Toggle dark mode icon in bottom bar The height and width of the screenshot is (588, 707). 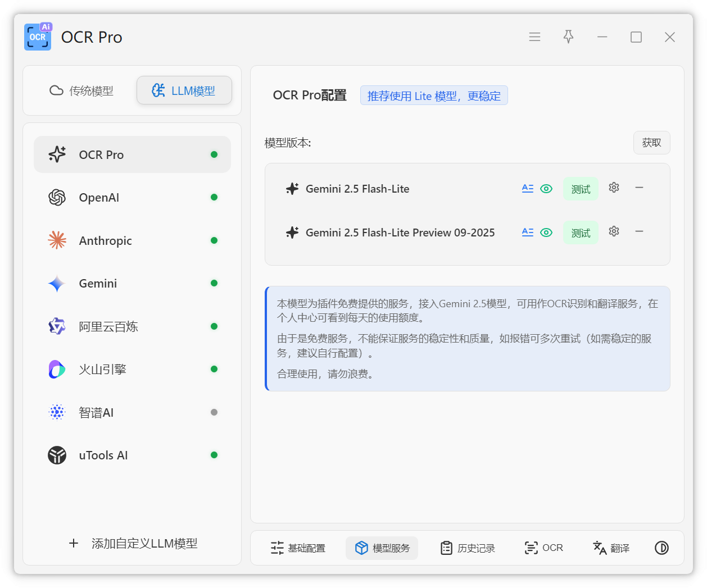click(x=661, y=548)
